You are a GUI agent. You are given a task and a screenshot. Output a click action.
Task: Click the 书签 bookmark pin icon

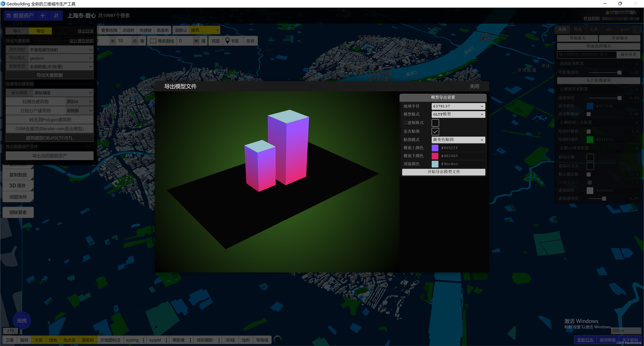(227, 41)
